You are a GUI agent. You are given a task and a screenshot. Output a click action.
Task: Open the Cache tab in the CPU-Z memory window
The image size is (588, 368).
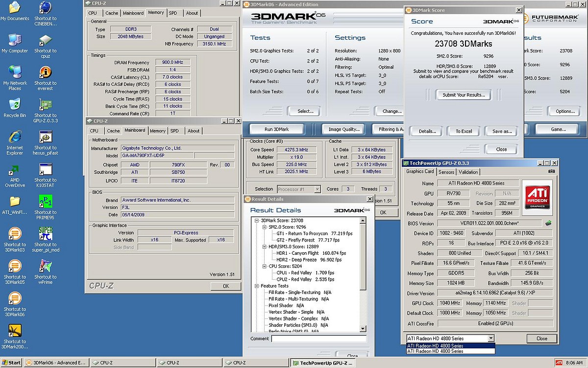112,13
